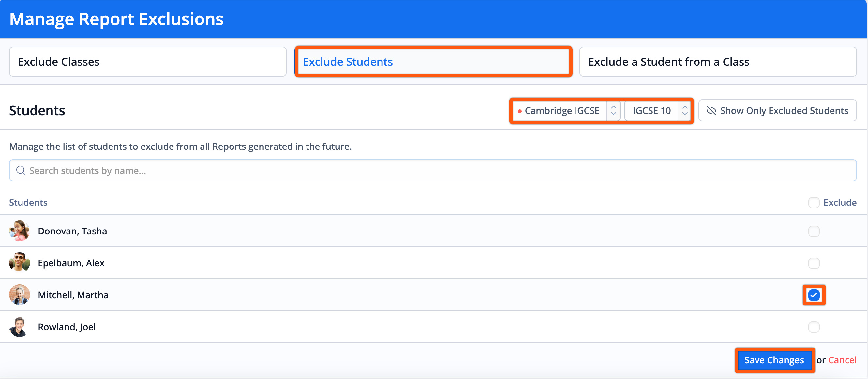This screenshot has width=868, height=379.
Task: Toggle Show Only Excluded Students
Action: click(777, 111)
